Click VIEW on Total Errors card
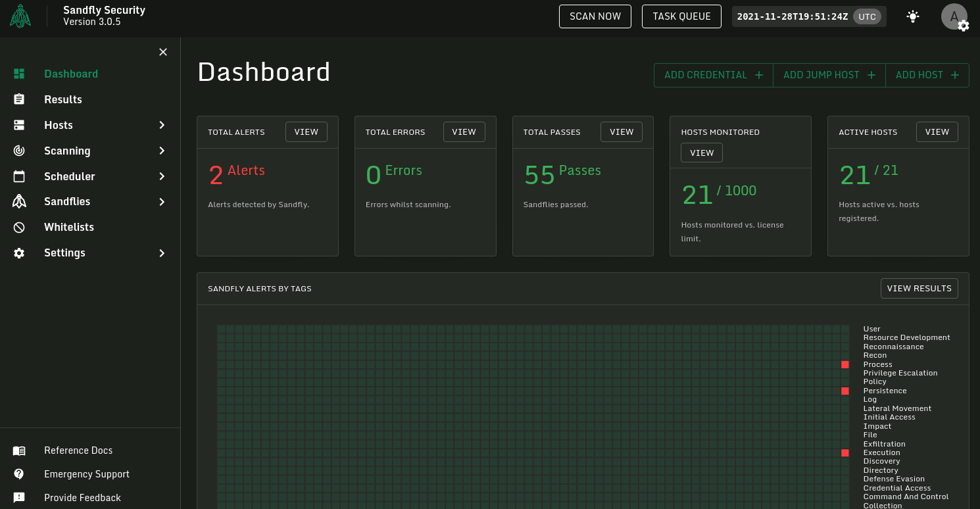The image size is (980, 509). click(464, 132)
